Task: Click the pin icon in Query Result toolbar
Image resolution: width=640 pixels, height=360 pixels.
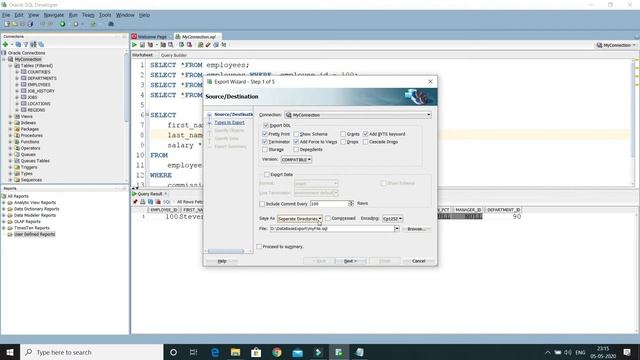Action: pyautogui.click(x=135, y=202)
